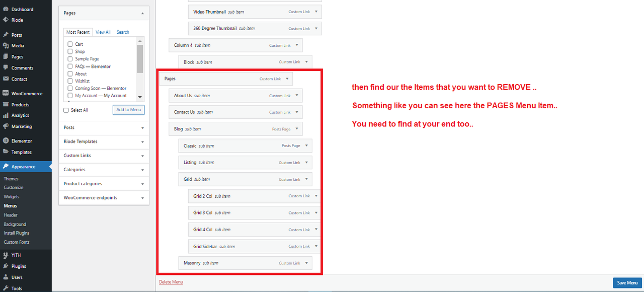Click the Contact envelope icon

(x=6, y=79)
